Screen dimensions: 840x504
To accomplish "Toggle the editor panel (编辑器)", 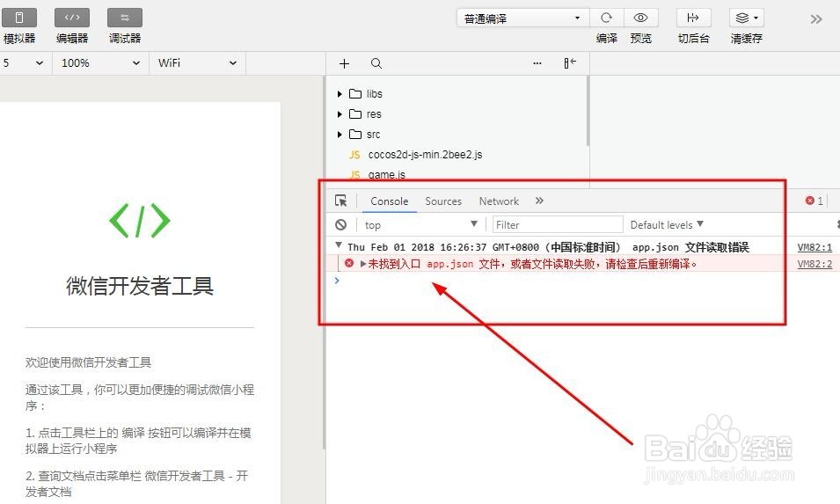I will pyautogui.click(x=72, y=18).
